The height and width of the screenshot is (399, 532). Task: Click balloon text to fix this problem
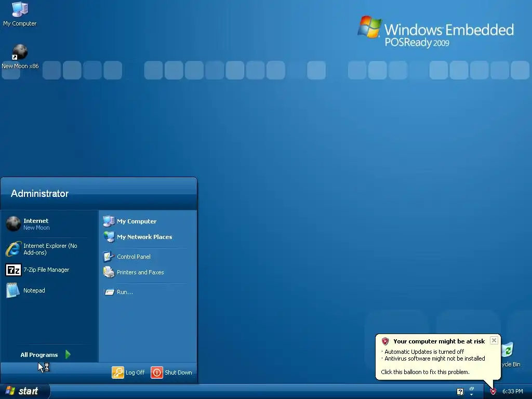(425, 372)
